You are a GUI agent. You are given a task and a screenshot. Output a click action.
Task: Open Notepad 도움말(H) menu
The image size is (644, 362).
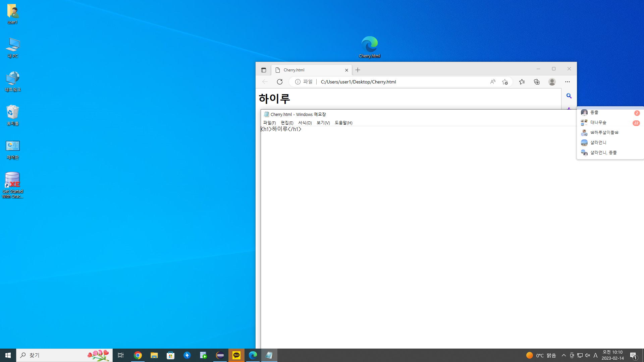click(x=343, y=123)
